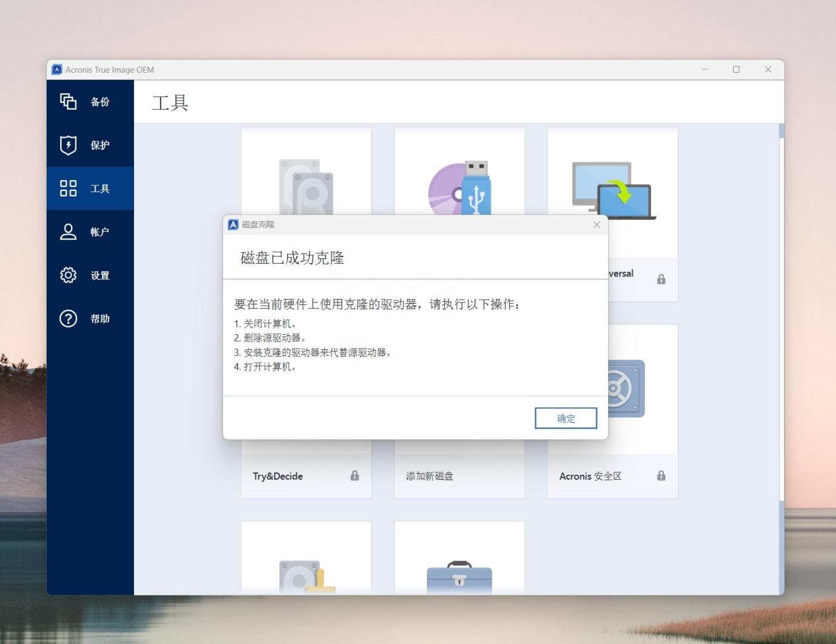The width and height of the screenshot is (836, 644).
Task: Click the gear settings icon
Action: pos(69,275)
